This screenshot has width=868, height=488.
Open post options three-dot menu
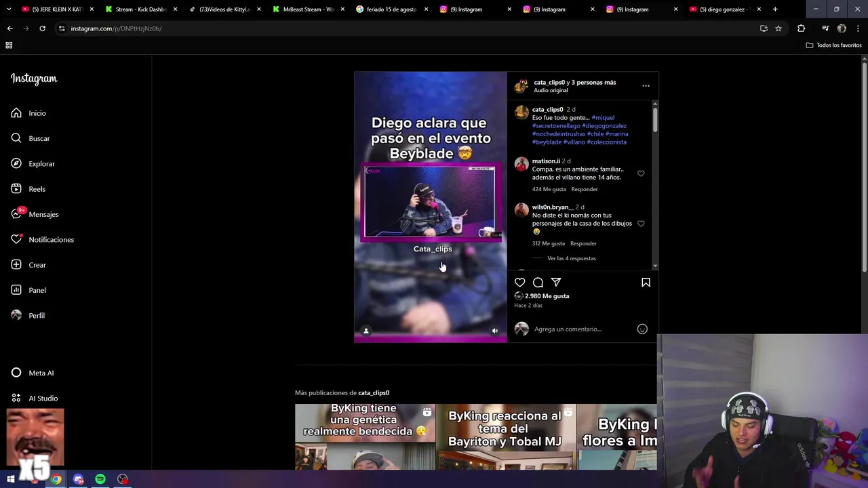coord(646,86)
